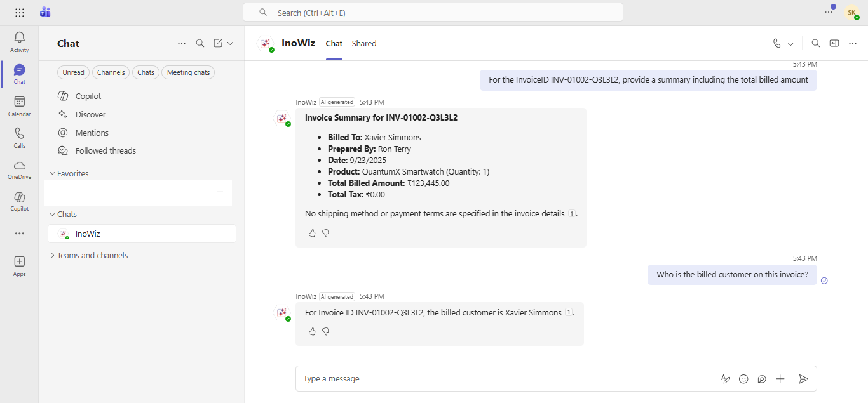868x403 pixels.
Task: Click the Type a message field
Action: 502,379
